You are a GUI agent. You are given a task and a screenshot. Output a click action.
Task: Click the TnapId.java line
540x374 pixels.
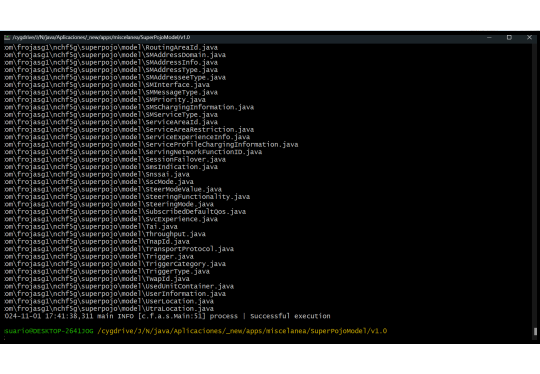point(97,242)
